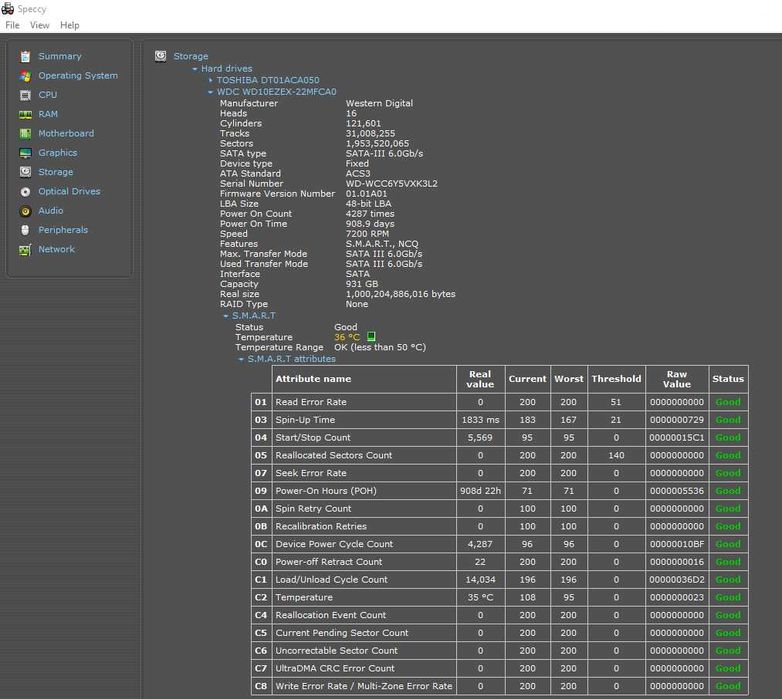The image size is (782, 699).
Task: Open the Audio speaker icon
Action: (25, 211)
